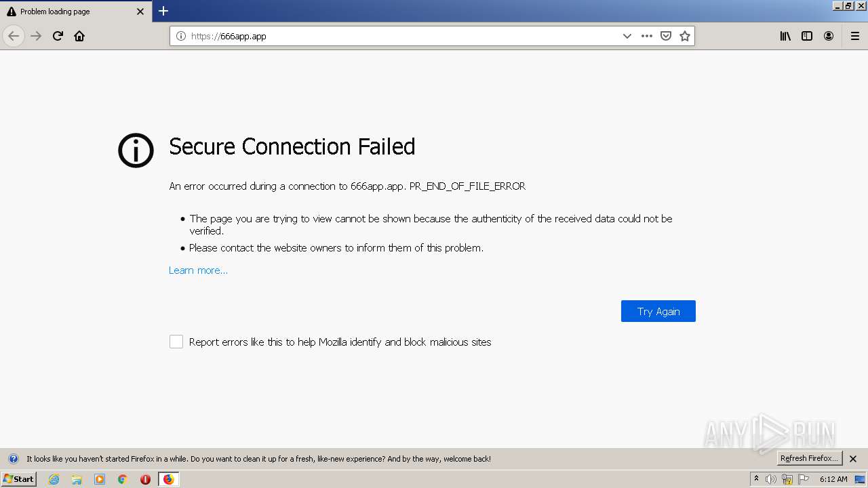Open page actions three-dot menu

647,36
